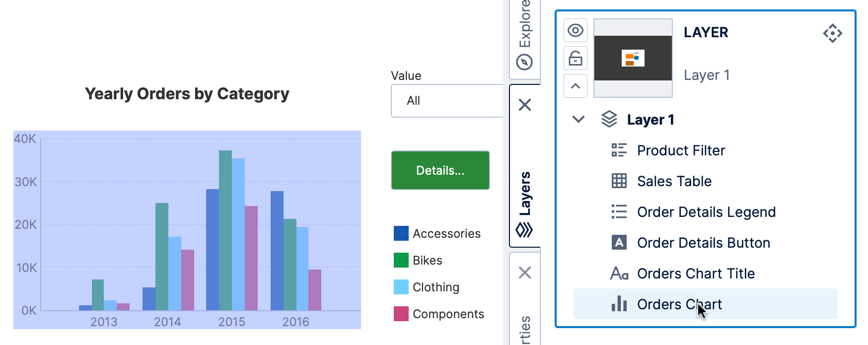
Task: Click the Layer 1 stack icon
Action: click(609, 120)
